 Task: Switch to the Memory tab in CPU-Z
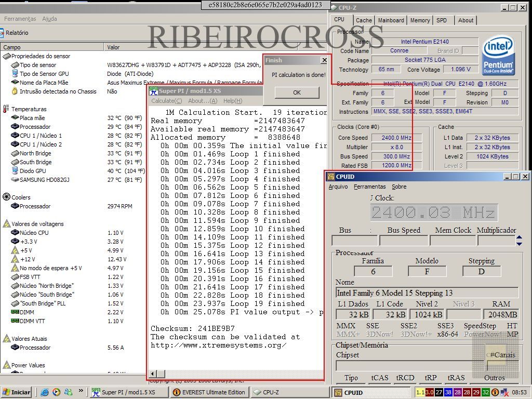[x=420, y=20]
